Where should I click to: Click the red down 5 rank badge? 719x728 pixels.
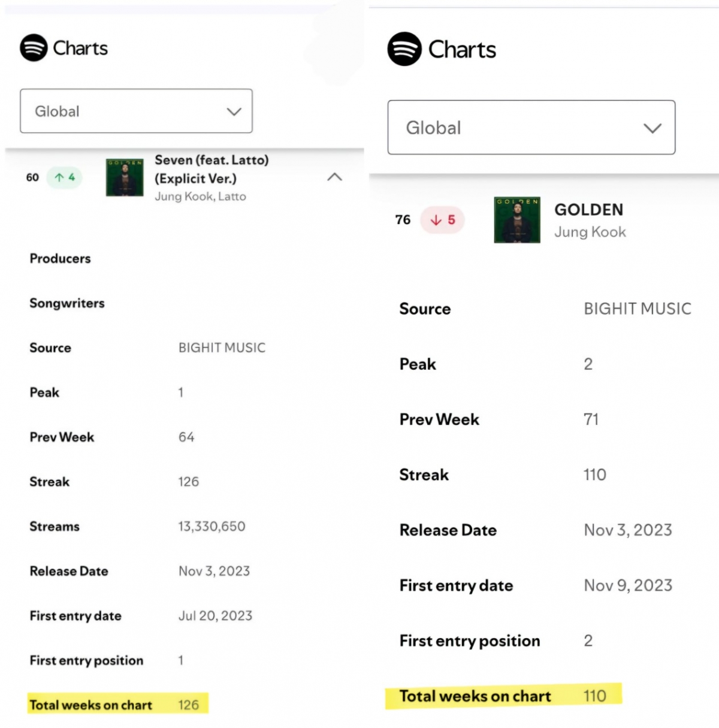(x=443, y=220)
